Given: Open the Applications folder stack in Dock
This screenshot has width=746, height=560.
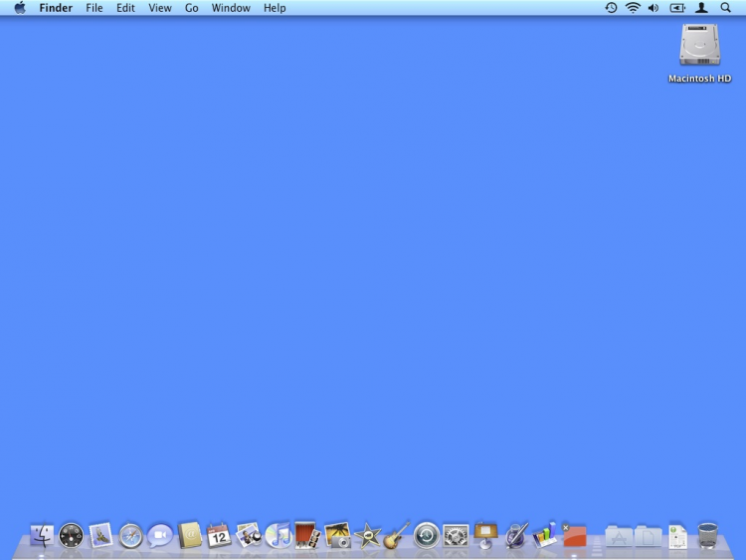Looking at the screenshot, I should 619,536.
